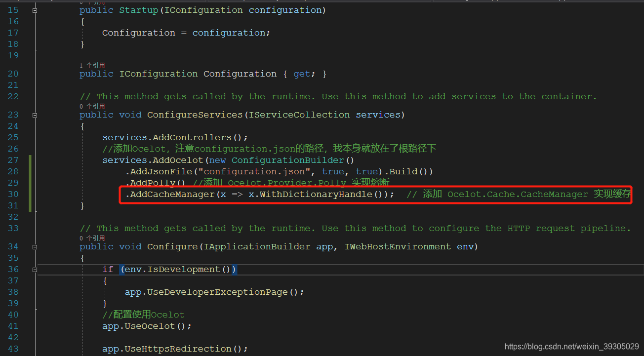This screenshot has width=644, height=356.
Task: Collapse the if block at line 36
Action: coord(35,270)
